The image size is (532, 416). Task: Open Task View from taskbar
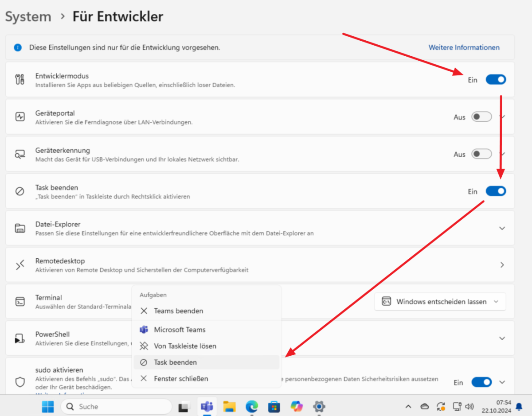click(184, 407)
